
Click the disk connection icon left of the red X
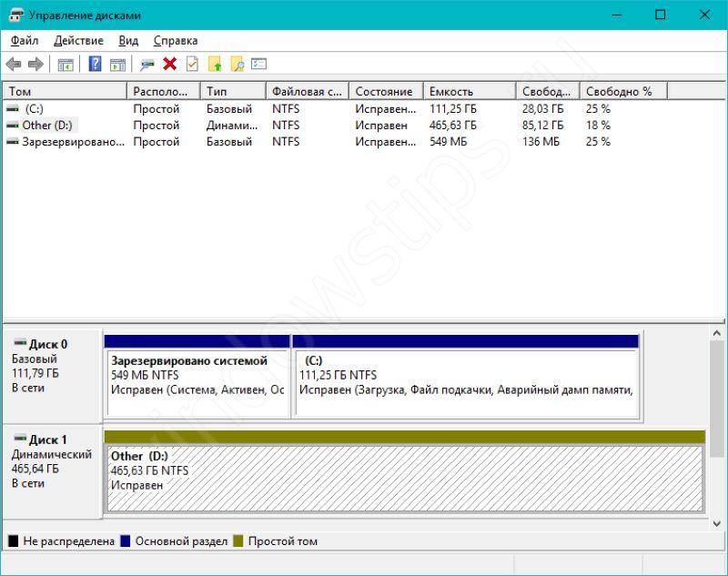pyautogui.click(x=147, y=65)
